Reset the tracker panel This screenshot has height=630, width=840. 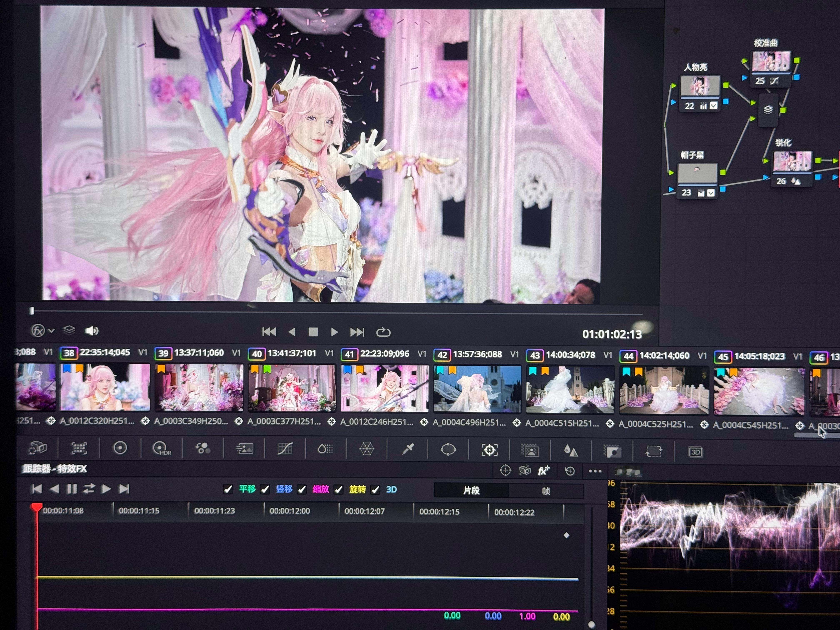click(570, 471)
